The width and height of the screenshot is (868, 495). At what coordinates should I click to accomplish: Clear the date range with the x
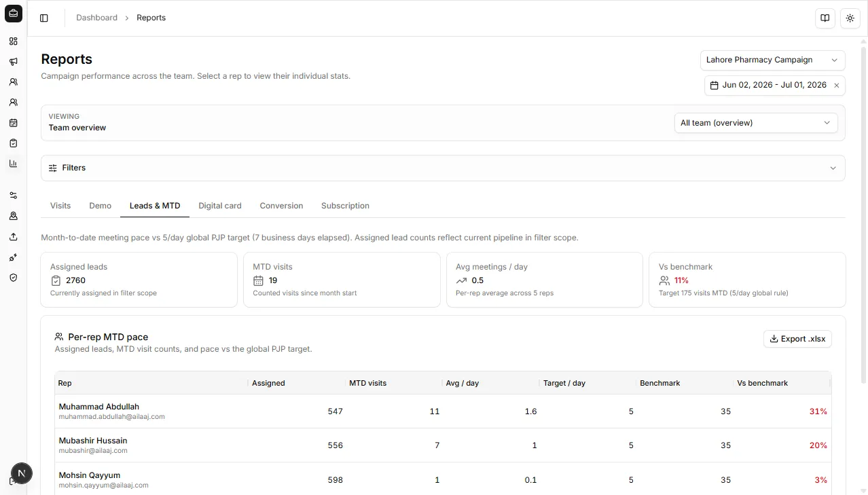837,86
